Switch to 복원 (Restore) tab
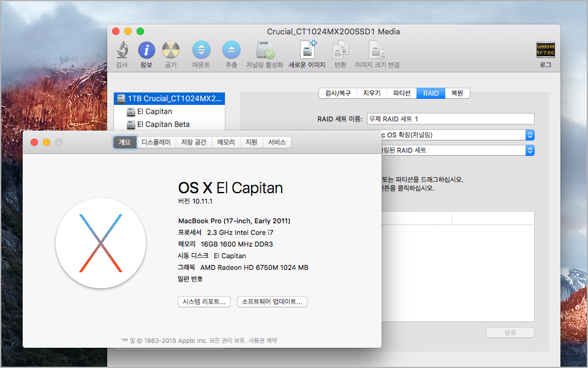This screenshot has width=588, height=368. pyautogui.click(x=457, y=93)
